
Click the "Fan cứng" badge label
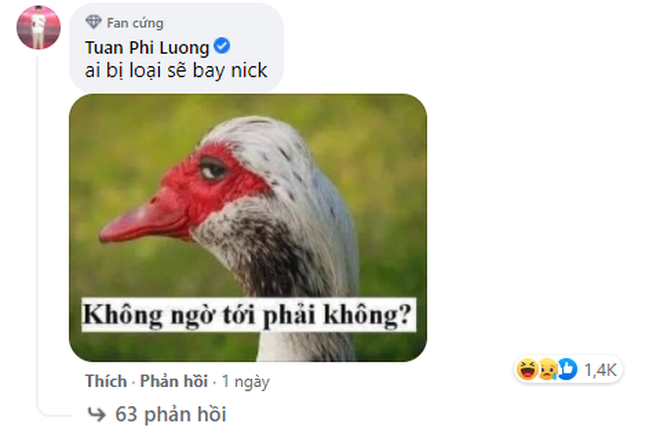point(135,23)
